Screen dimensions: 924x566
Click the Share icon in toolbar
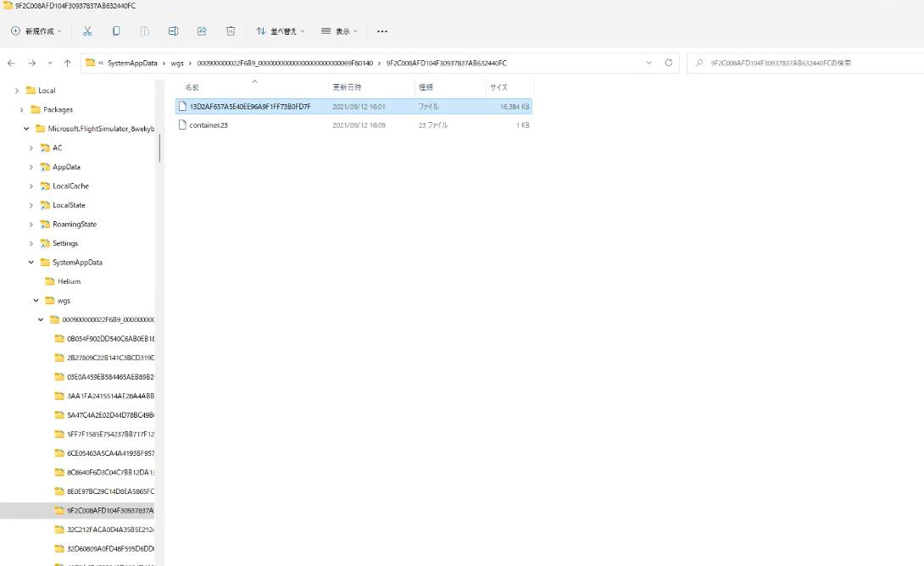coord(202,31)
